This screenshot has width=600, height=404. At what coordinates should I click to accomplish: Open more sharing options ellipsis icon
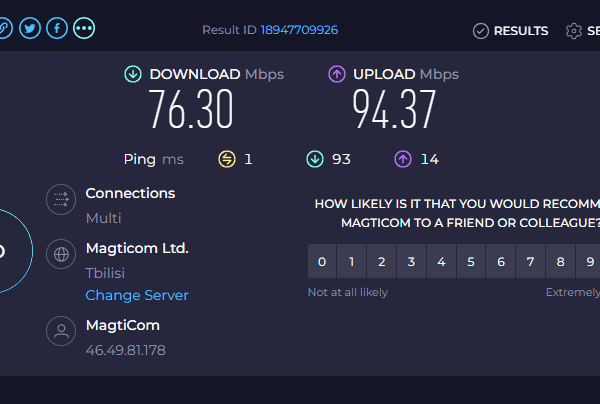pos(84,28)
